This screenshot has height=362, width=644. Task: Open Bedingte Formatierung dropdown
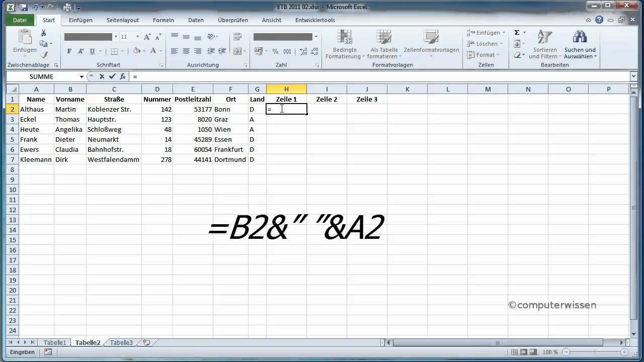point(345,44)
